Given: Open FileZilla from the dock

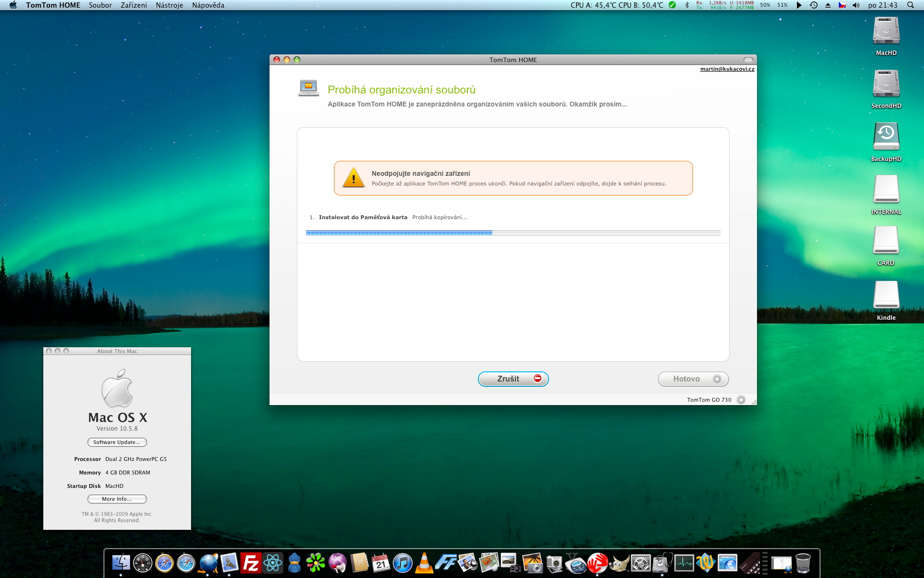Looking at the screenshot, I should [x=251, y=563].
